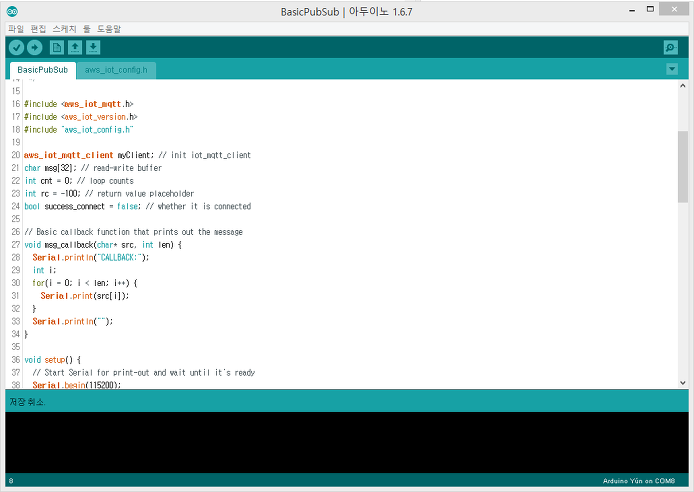Click the 'void setup() {' line

[x=52, y=360]
